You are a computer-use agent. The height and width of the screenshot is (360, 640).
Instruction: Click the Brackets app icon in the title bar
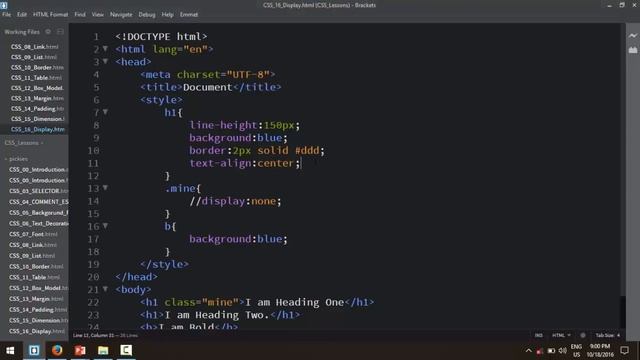(x=4, y=5)
